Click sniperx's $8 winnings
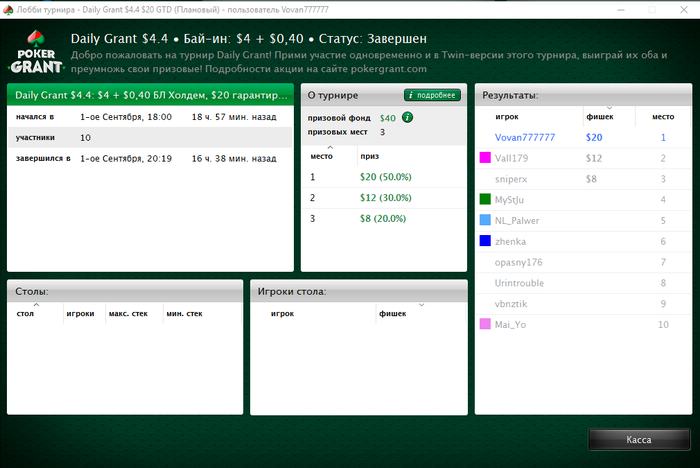 coord(591,179)
